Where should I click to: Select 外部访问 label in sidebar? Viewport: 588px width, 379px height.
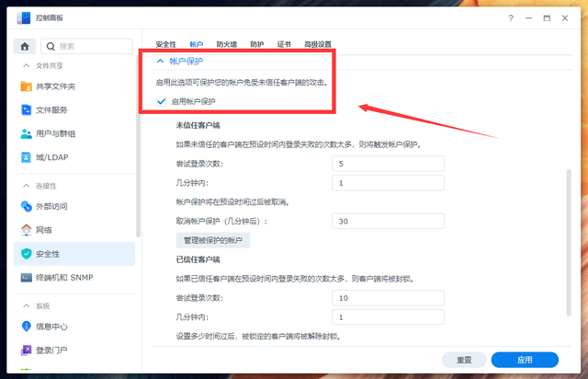(x=51, y=206)
